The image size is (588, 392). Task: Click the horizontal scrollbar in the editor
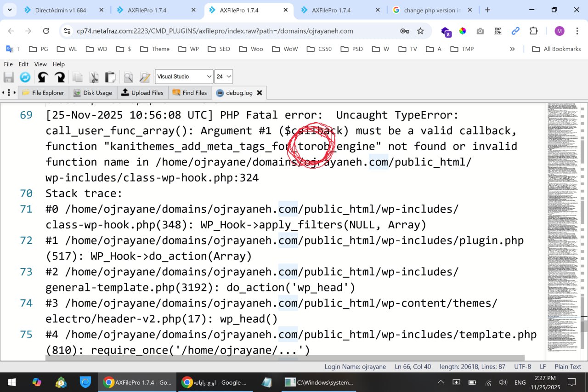pos(285,358)
